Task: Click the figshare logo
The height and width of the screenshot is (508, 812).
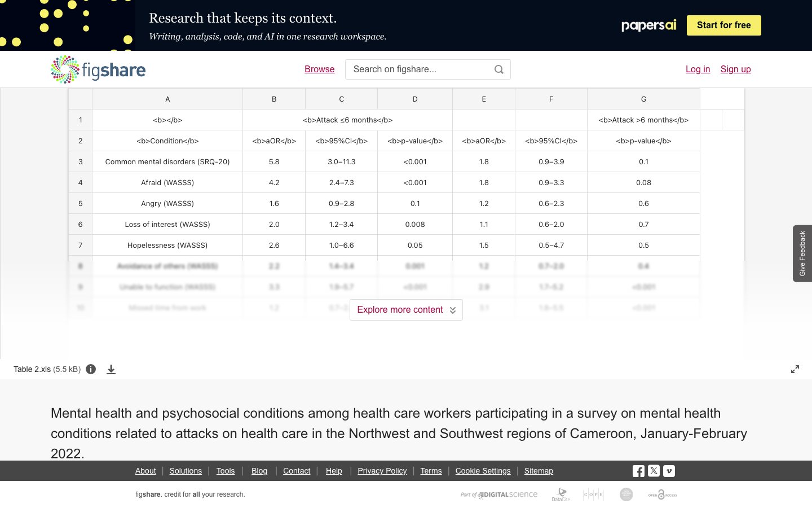Action: click(98, 69)
